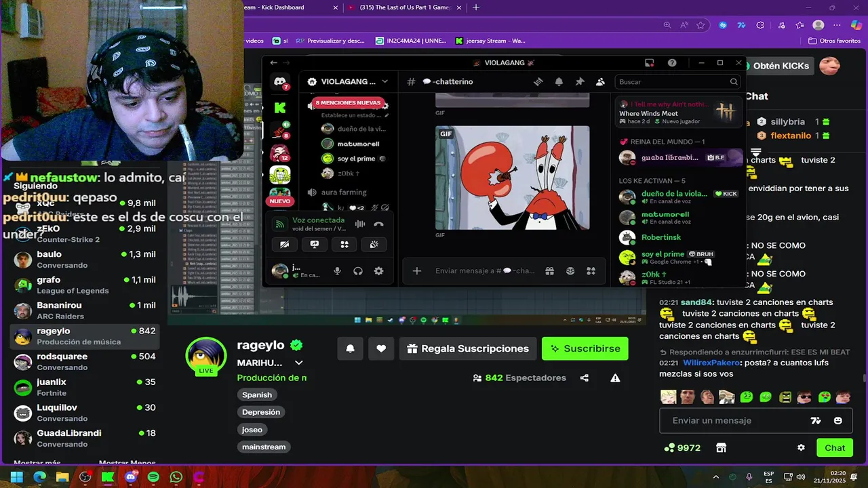Open soundboard in Discord voice panel
This screenshot has width=868, height=488.
(x=374, y=245)
